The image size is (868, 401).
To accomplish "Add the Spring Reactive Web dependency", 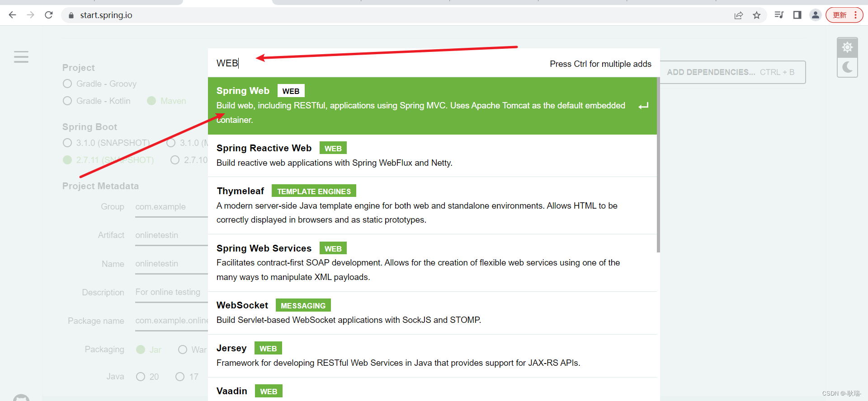I will [432, 156].
